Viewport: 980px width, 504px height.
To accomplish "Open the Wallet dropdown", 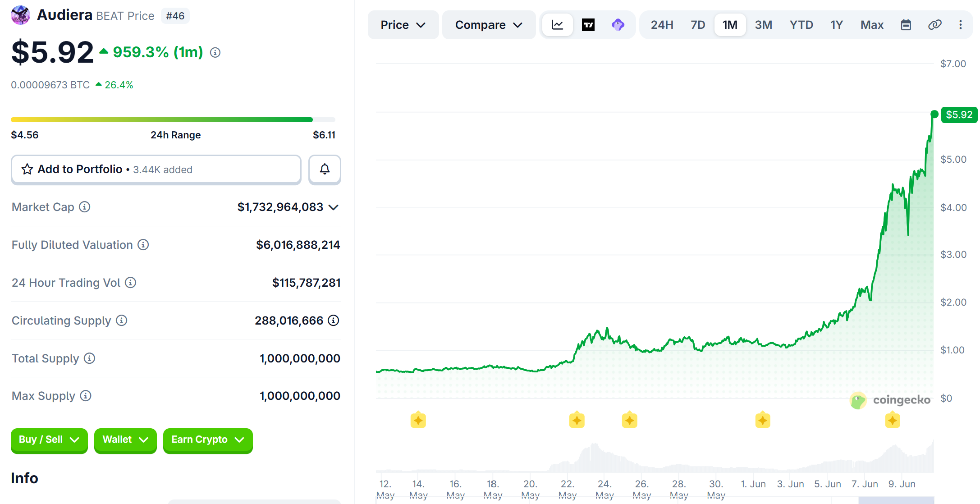I will pyautogui.click(x=125, y=440).
